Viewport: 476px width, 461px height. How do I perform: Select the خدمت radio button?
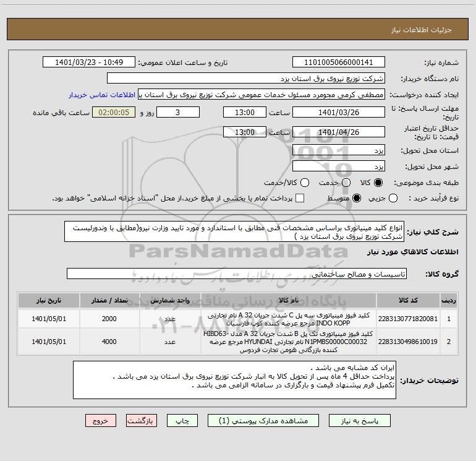pos(346,183)
